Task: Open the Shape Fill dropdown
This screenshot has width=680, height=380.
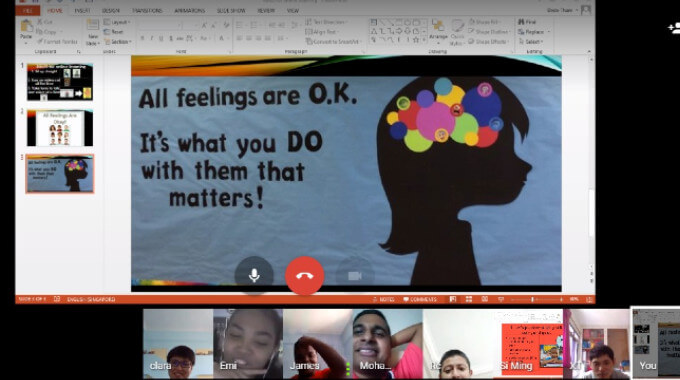Action: coord(486,22)
